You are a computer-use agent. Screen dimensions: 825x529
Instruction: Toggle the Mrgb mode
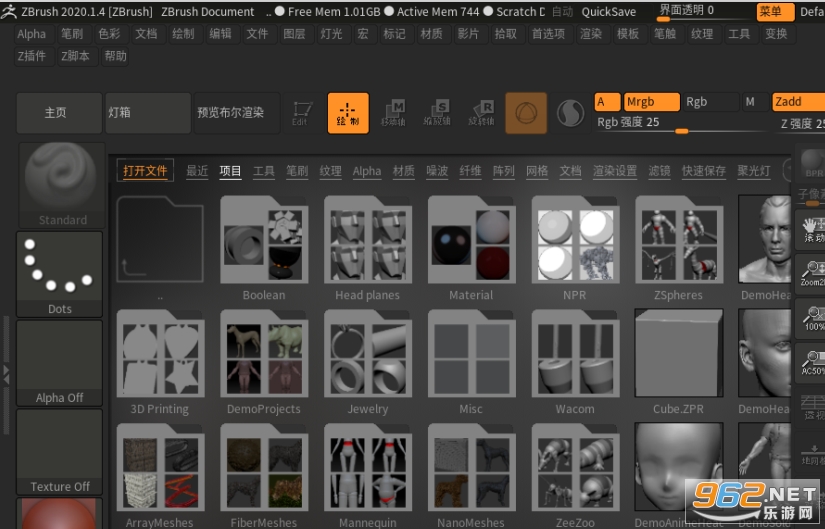[651, 102]
